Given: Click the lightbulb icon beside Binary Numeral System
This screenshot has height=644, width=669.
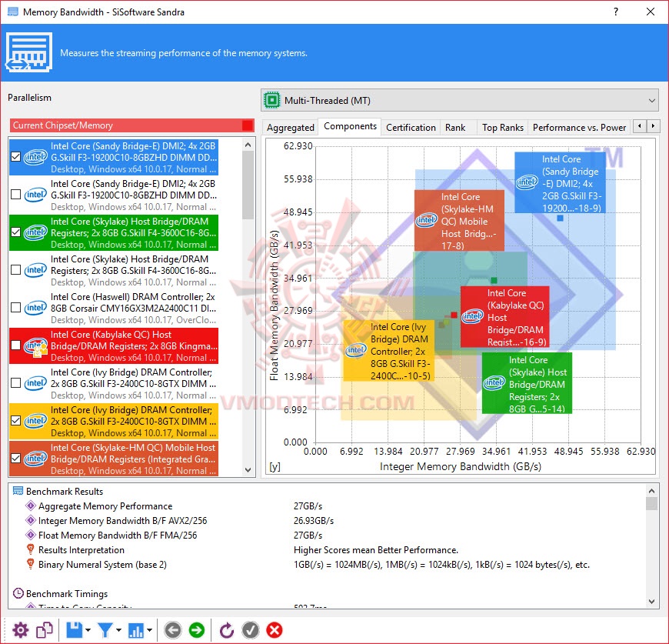Looking at the screenshot, I should 30,564.
